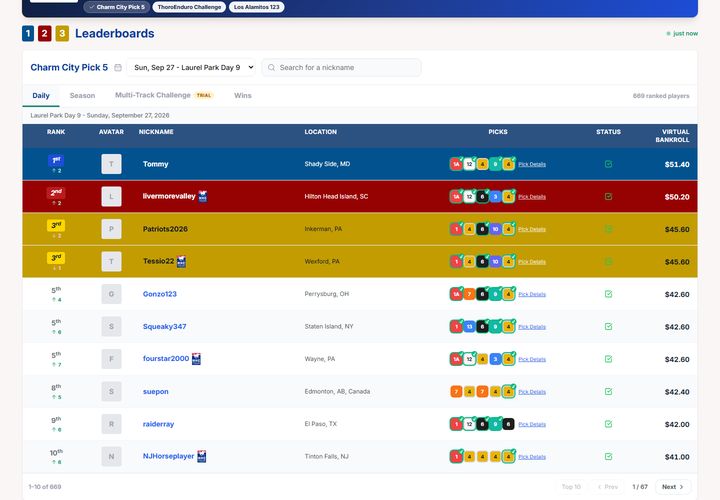Viewport: 720px width, 500px height.
Task: Click the VIRTUAL BANKROLL column header
Action: [x=672, y=135]
